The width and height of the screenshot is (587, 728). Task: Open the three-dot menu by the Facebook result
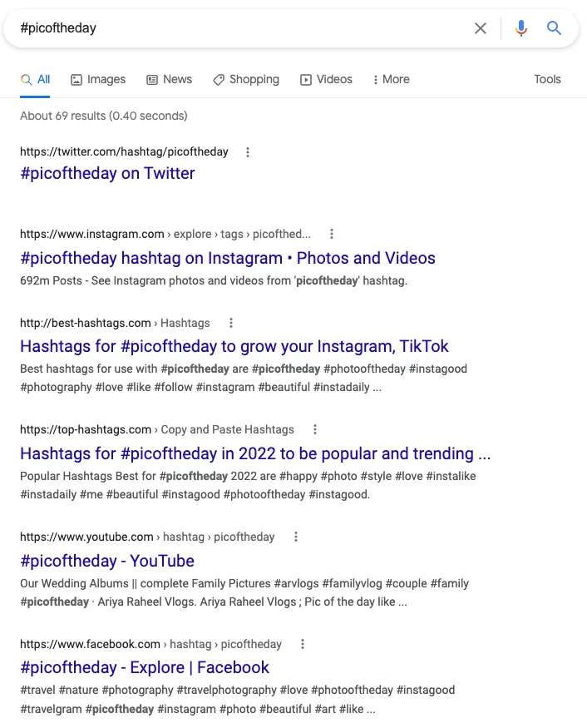pos(302,644)
